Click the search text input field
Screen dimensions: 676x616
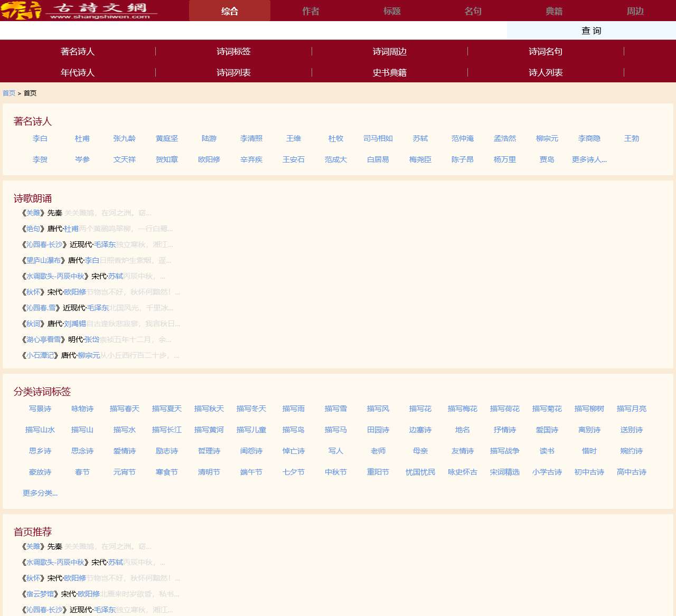click(x=253, y=31)
